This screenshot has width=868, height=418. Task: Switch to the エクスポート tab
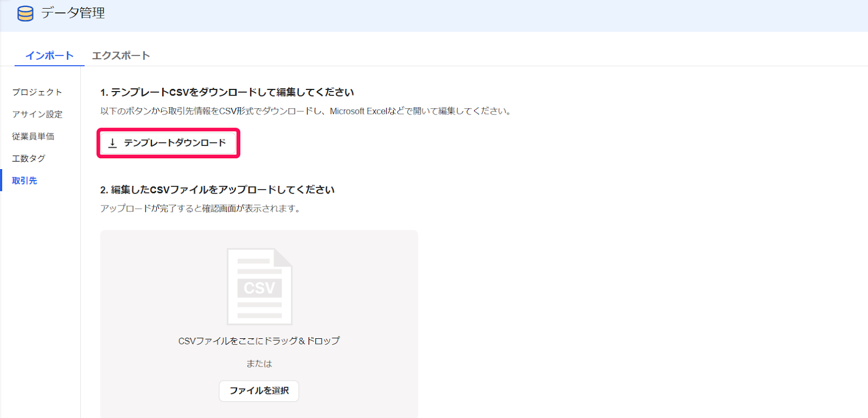[121, 55]
